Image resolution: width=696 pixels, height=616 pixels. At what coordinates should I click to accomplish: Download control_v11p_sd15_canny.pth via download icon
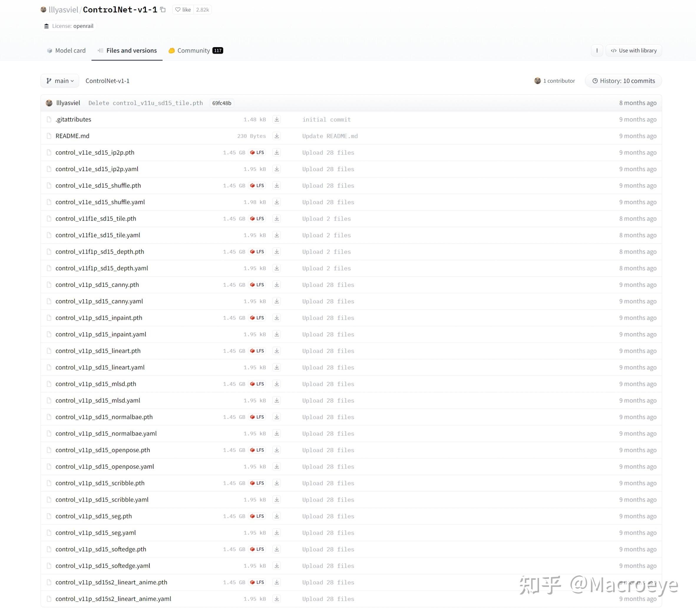pyautogui.click(x=277, y=284)
